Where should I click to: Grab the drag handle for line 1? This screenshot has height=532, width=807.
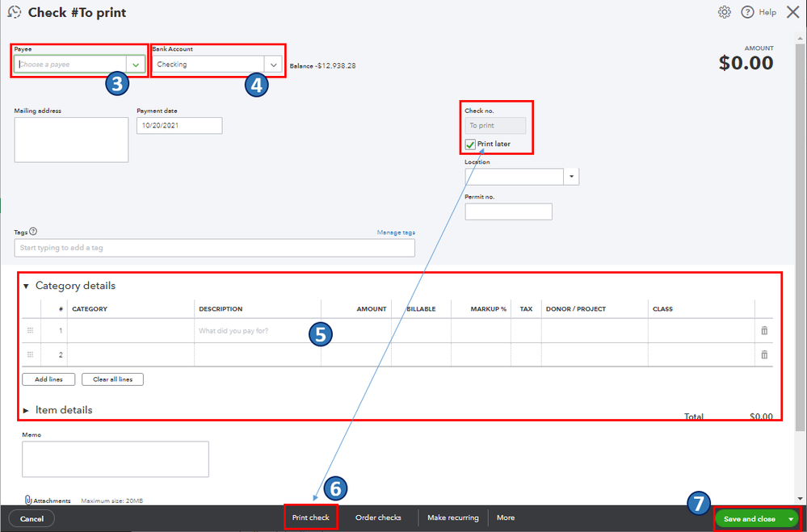pyautogui.click(x=31, y=330)
